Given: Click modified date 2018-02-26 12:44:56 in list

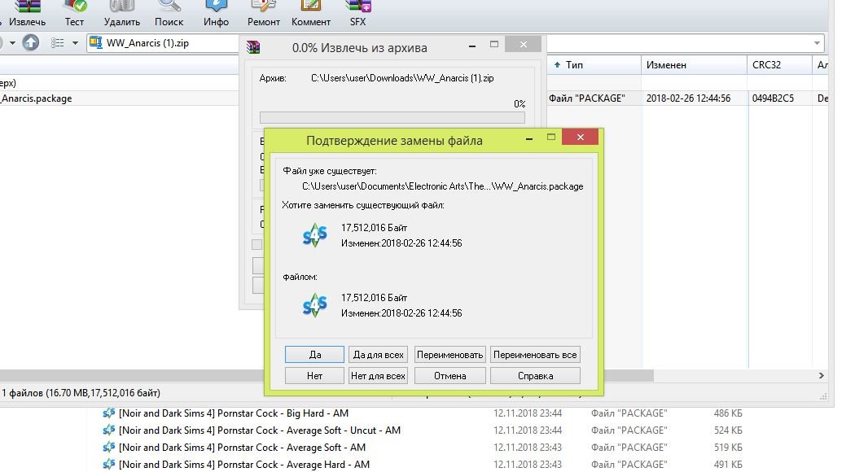Looking at the screenshot, I should [x=688, y=98].
